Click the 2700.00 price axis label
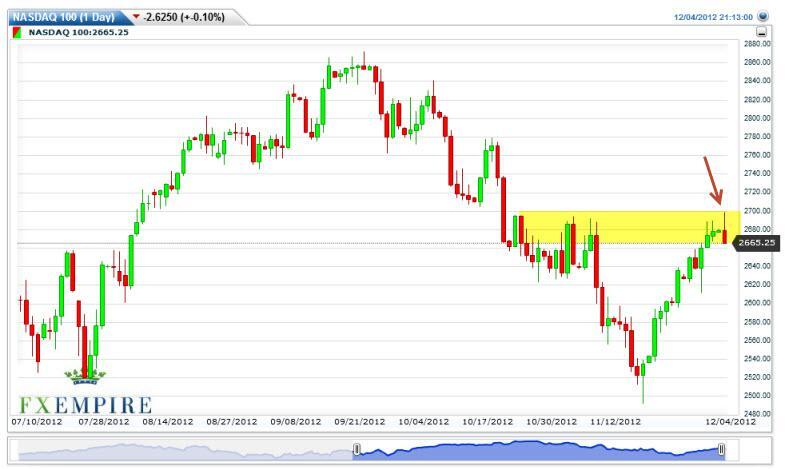This screenshot has height=469, width=786. click(757, 211)
